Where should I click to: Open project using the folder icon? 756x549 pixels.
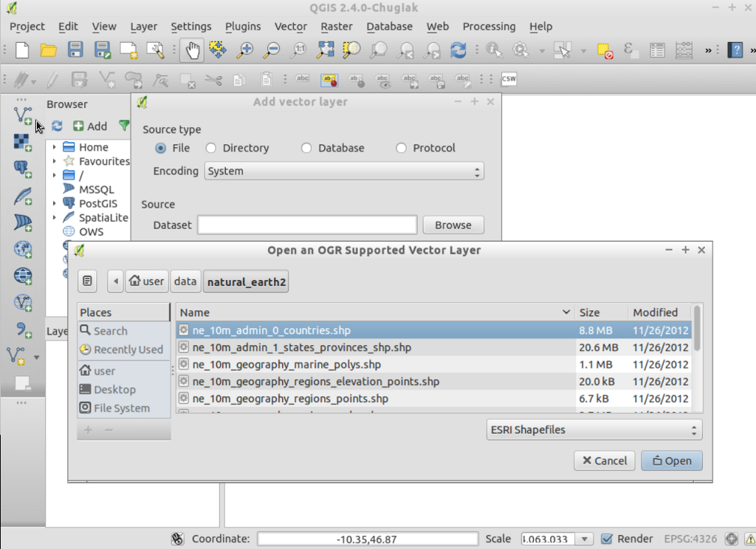click(48, 50)
